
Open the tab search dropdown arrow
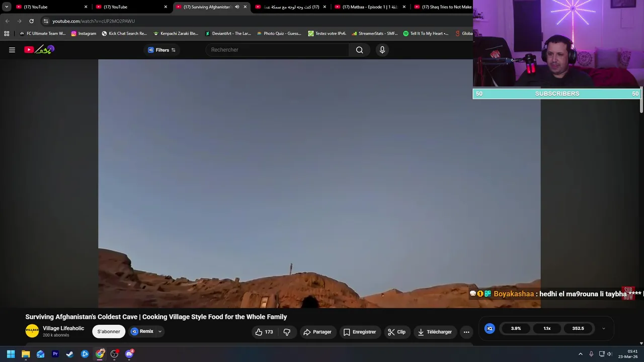[7, 7]
